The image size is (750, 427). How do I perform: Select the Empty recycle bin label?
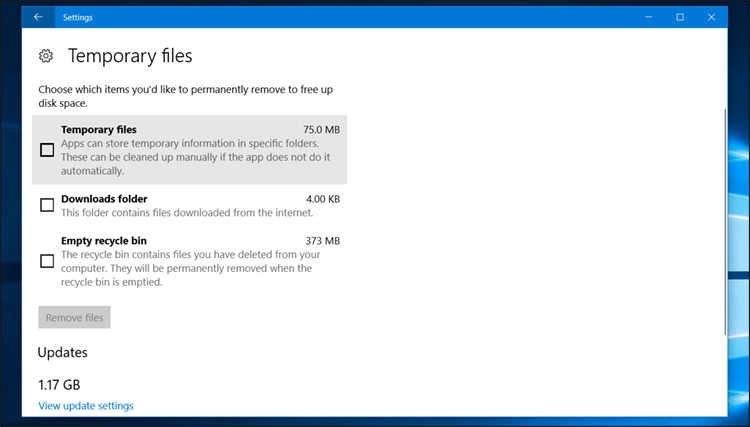point(104,241)
